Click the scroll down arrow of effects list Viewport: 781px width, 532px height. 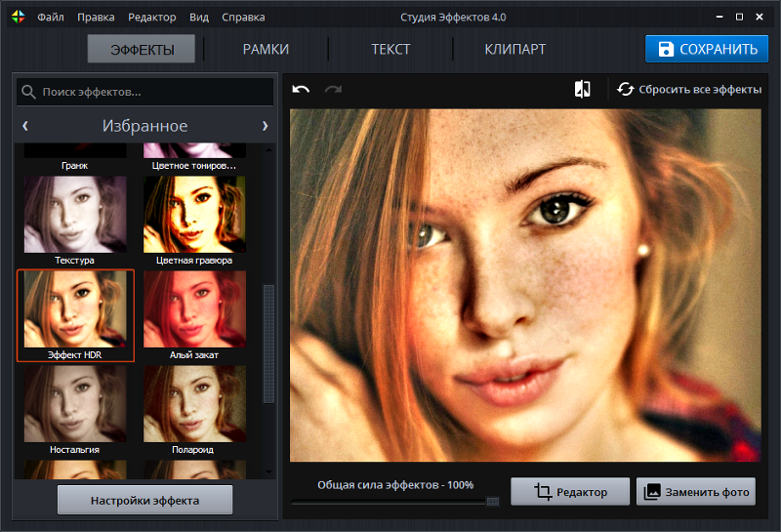pyautogui.click(x=269, y=471)
